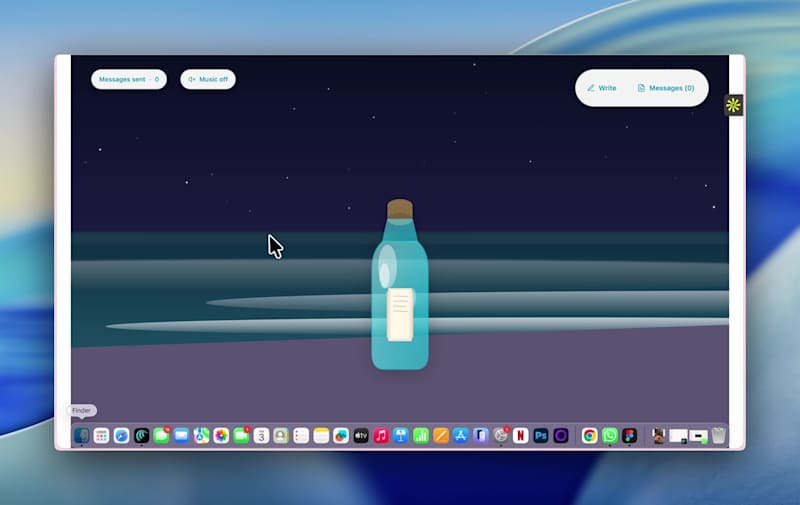The height and width of the screenshot is (505, 800).
Task: Launch Safari from the Dock
Action: click(121, 436)
